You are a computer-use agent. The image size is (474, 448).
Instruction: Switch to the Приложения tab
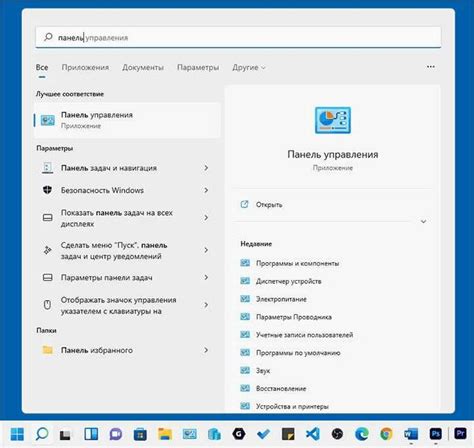pos(85,67)
